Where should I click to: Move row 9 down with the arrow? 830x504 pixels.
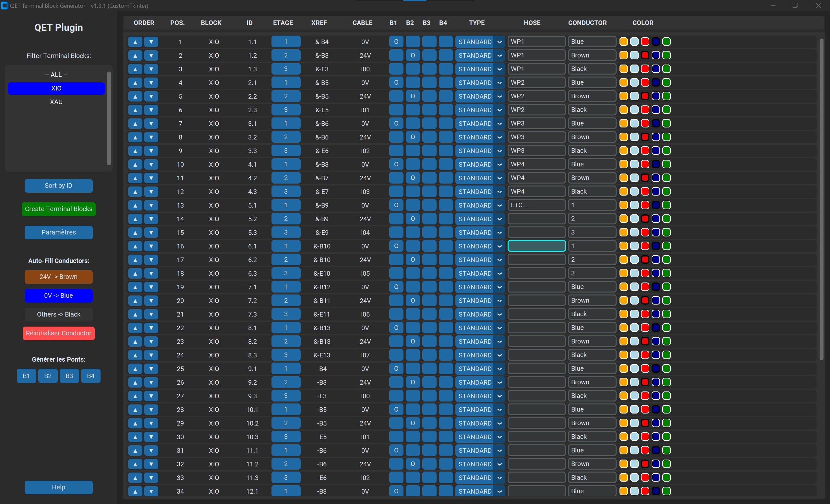pos(151,151)
